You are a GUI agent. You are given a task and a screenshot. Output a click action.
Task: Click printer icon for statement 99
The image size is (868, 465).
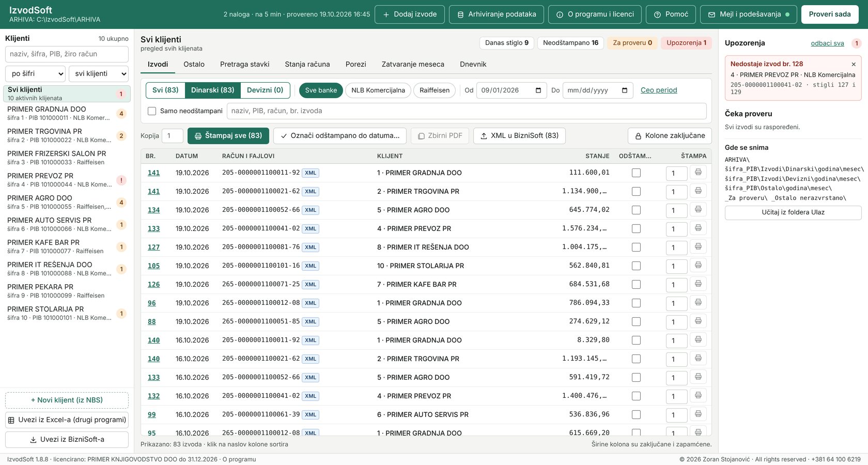click(698, 414)
